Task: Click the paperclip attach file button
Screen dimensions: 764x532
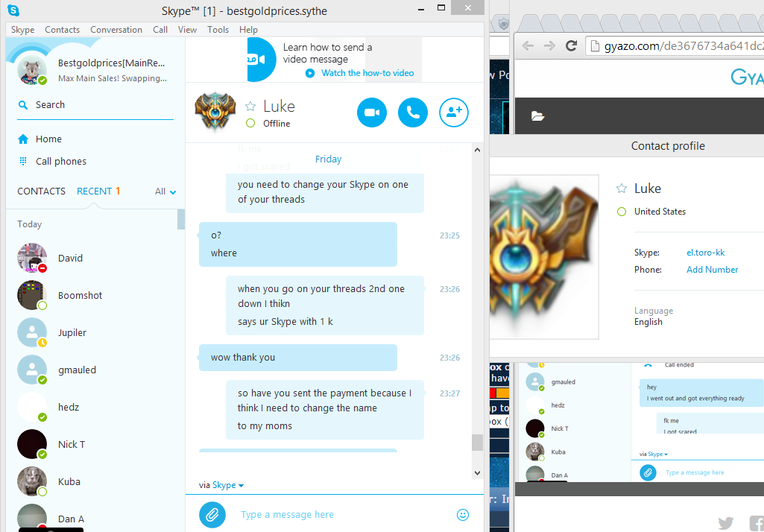Action: 212,514
